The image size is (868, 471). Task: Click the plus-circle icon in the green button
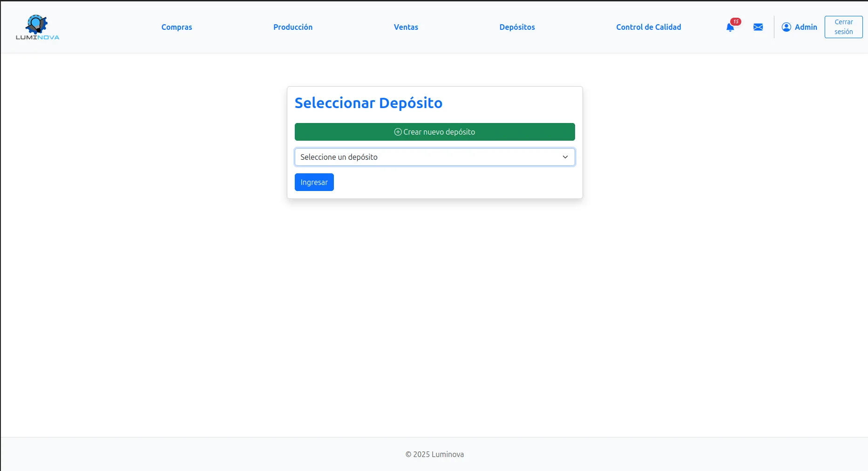(x=398, y=132)
